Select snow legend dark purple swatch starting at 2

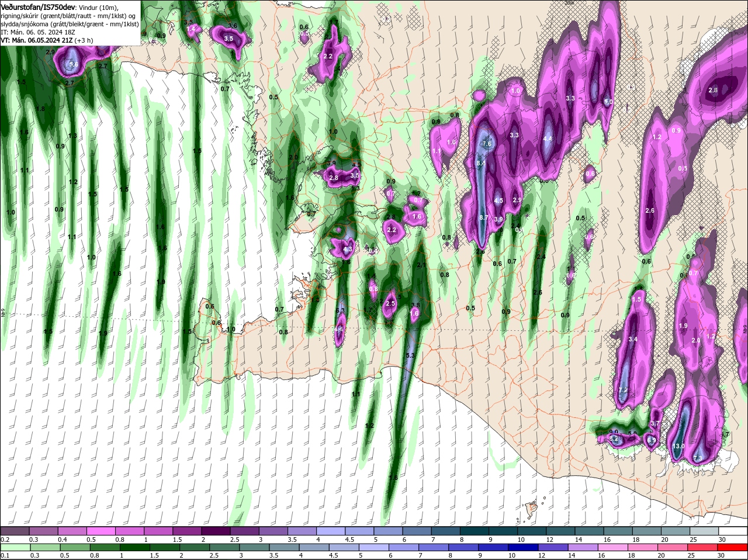point(217,531)
